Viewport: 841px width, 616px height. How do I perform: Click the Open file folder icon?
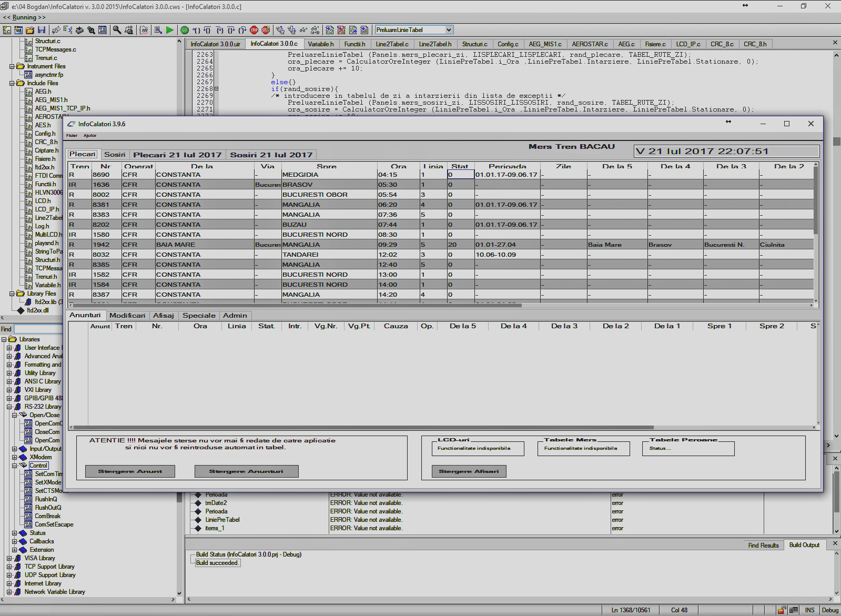click(30, 30)
